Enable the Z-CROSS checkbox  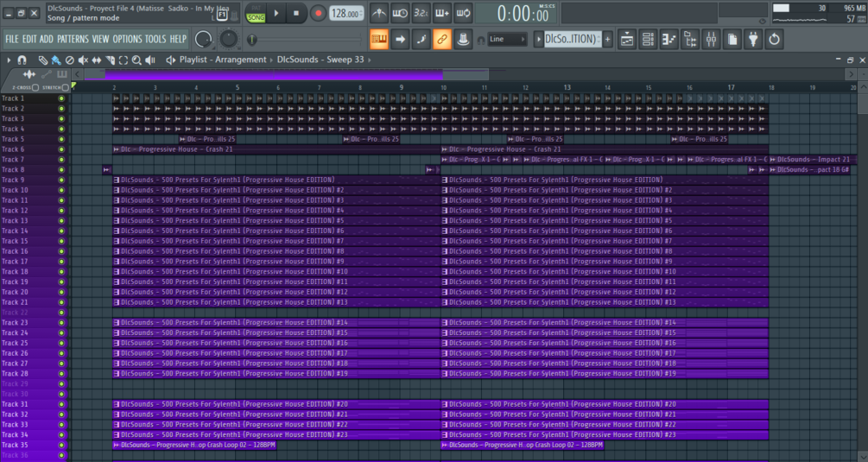click(35, 87)
